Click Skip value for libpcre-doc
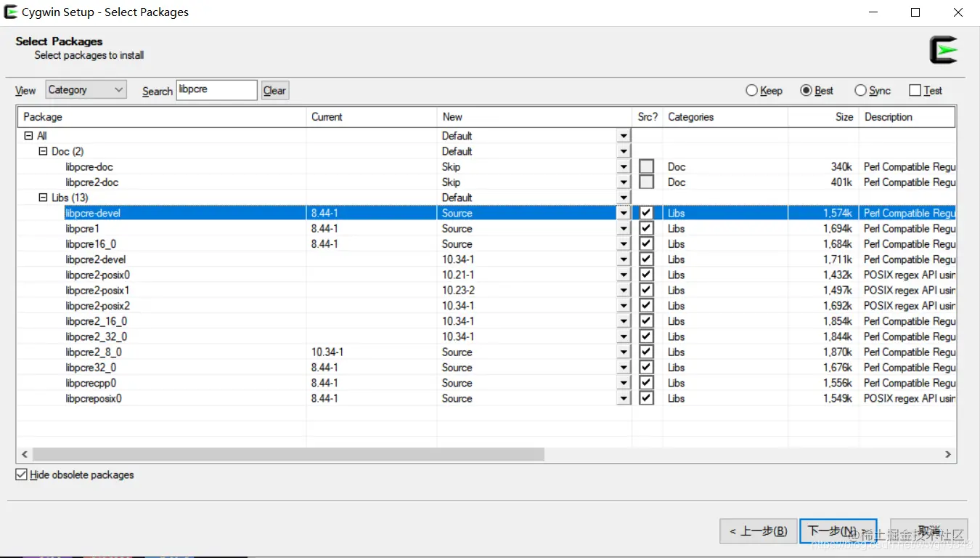Viewport: 980px width, 558px height. (x=451, y=167)
